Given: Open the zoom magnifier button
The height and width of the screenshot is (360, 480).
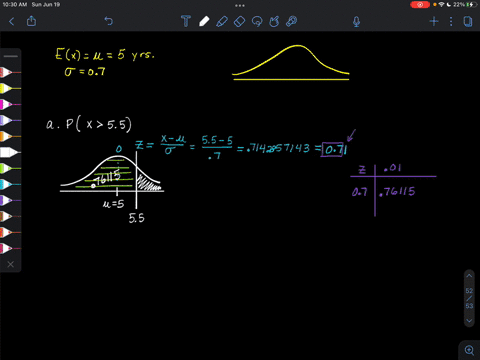Looking at the screenshot, I should (469, 350).
